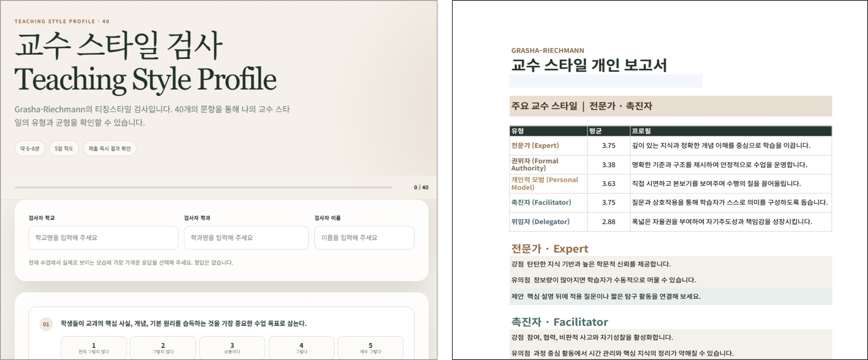Select rating 2 그렇지 않다 for question 01

(x=163, y=347)
